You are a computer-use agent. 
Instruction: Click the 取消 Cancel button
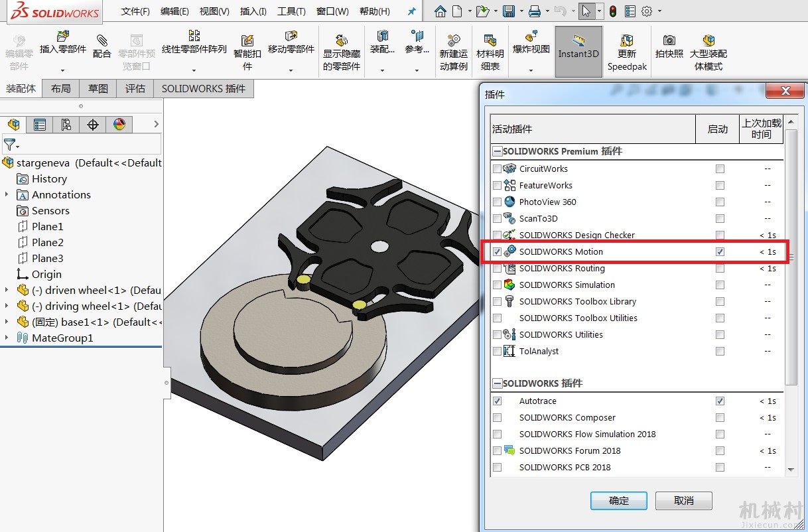click(x=683, y=500)
